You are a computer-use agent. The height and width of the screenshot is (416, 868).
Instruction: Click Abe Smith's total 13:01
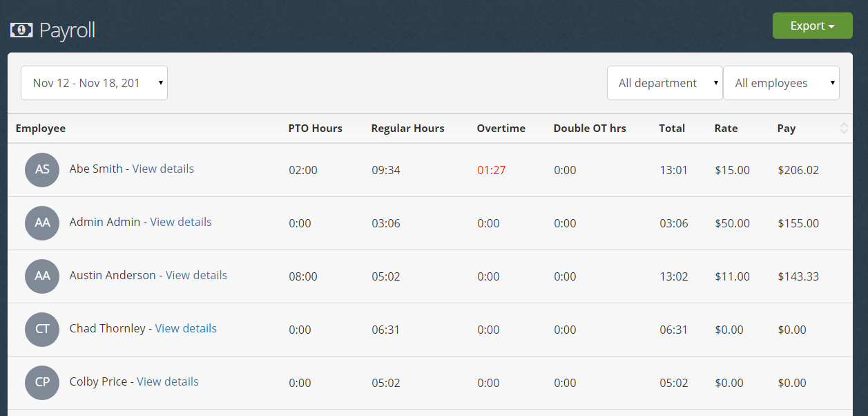click(x=673, y=170)
